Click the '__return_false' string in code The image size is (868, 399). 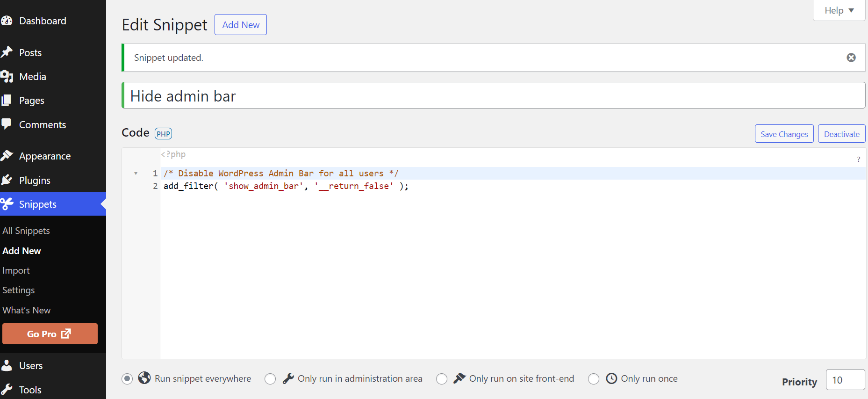click(x=354, y=186)
